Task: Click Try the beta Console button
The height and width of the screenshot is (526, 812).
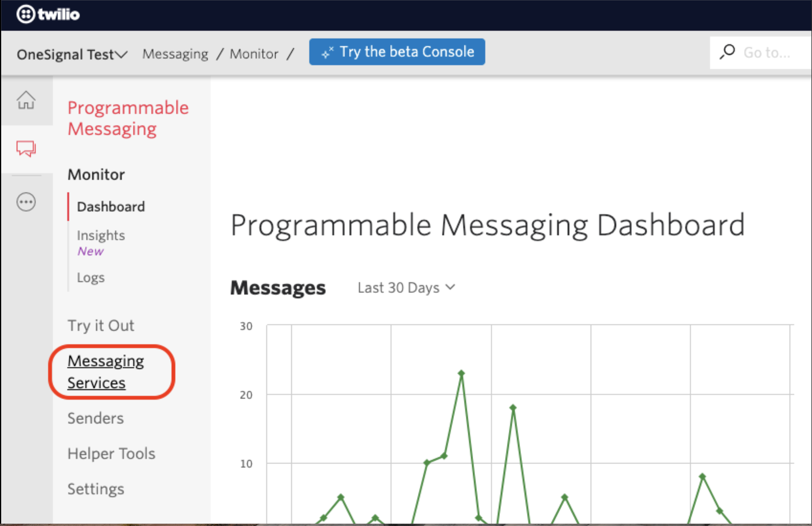Action: [x=397, y=52]
